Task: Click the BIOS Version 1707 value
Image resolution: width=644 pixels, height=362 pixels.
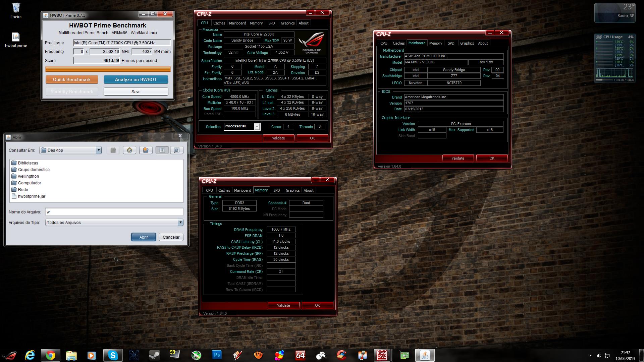Action: (x=453, y=103)
